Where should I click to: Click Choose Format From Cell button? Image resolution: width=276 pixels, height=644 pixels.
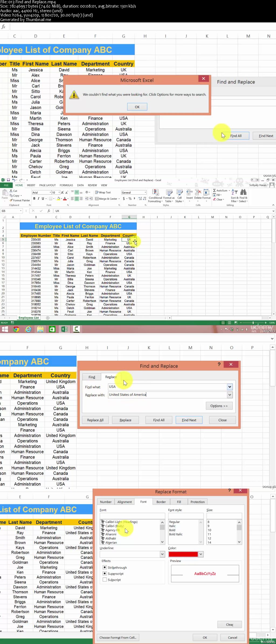(118, 638)
